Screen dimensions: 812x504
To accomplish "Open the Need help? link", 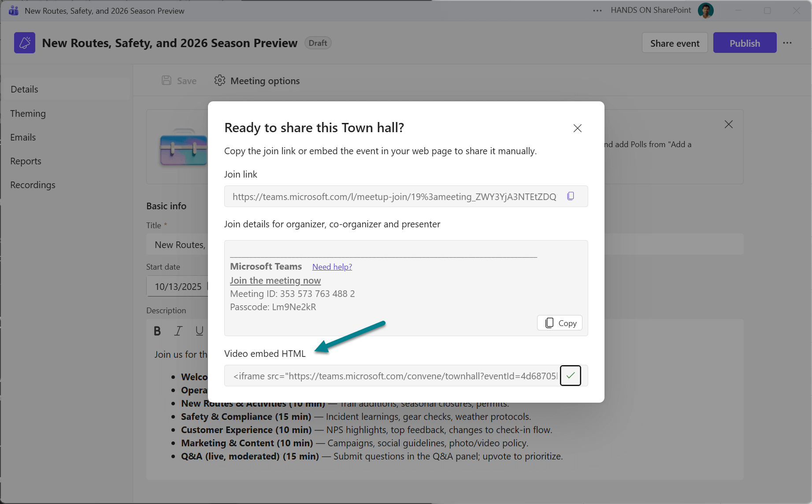I will pos(332,267).
